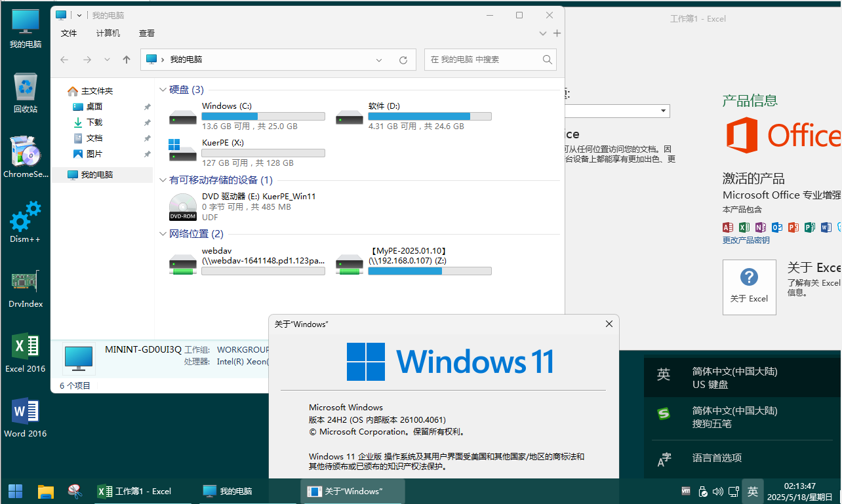This screenshot has width=842, height=504.
Task: Open the 回收站 recycle bin icon
Action: click(x=26, y=93)
